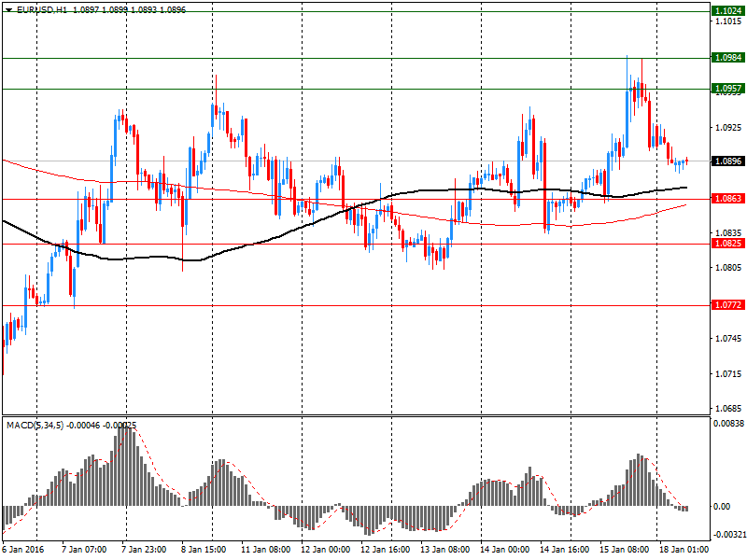Click the 1.0957 green resistance price label
The width and height of the screenshot is (747, 560).
coord(727,89)
